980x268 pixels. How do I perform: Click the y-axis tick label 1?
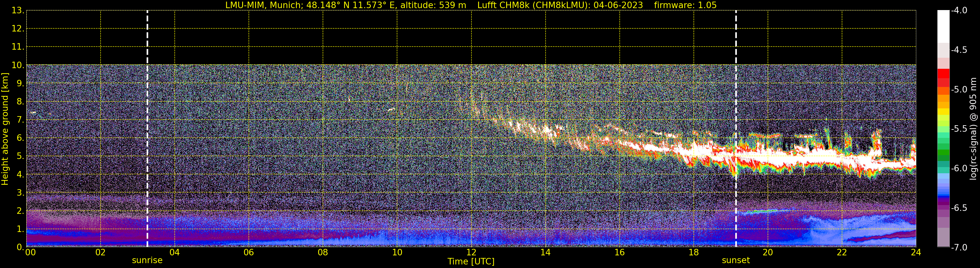tap(20, 229)
